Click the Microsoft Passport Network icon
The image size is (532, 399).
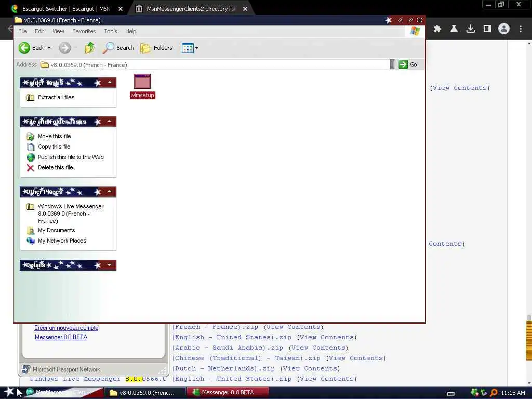coord(26,369)
